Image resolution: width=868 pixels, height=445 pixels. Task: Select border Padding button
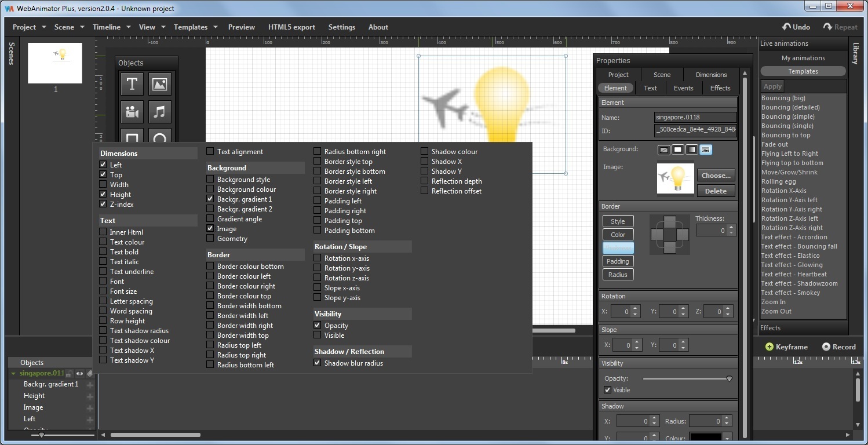point(618,261)
